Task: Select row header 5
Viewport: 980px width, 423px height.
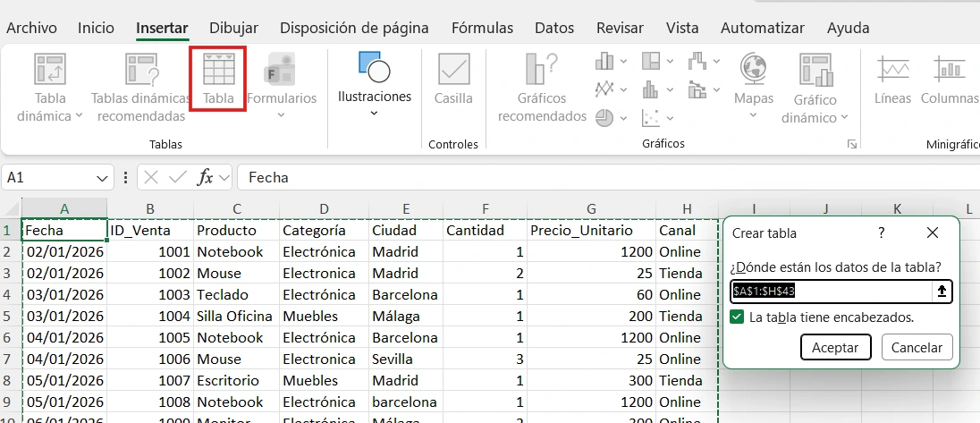Action: [x=9, y=317]
